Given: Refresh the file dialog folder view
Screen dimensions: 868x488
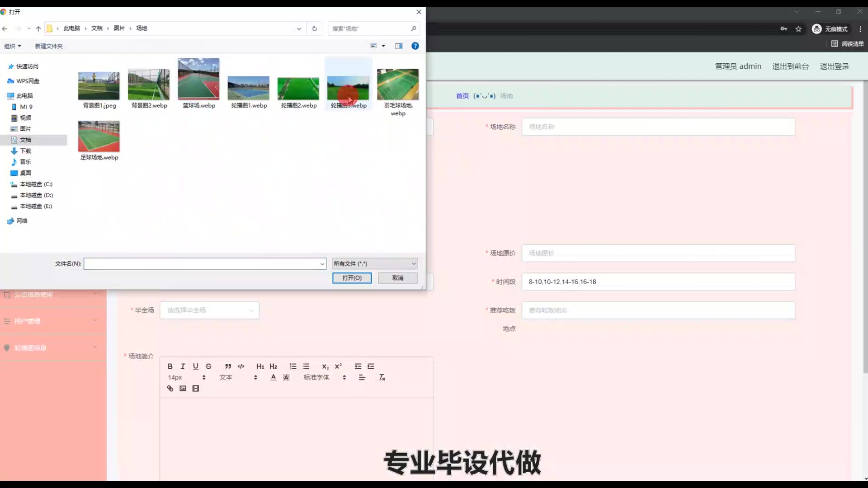Looking at the screenshot, I should [315, 28].
